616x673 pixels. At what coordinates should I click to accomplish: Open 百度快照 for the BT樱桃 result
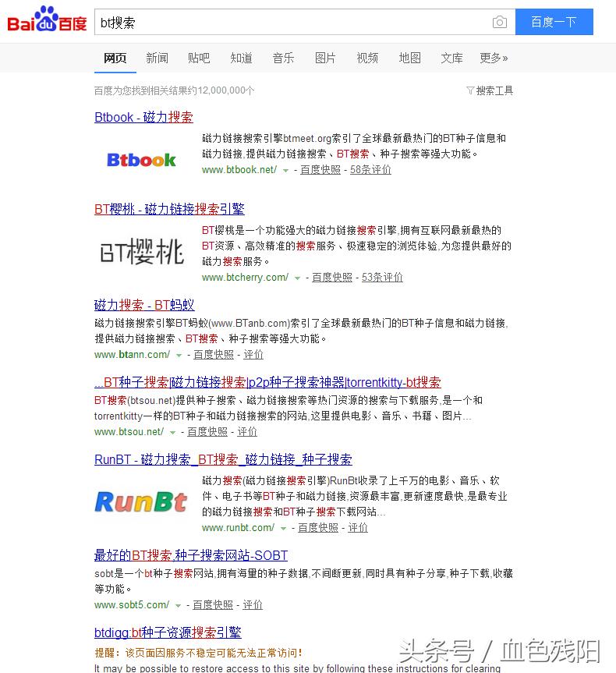pyautogui.click(x=332, y=278)
